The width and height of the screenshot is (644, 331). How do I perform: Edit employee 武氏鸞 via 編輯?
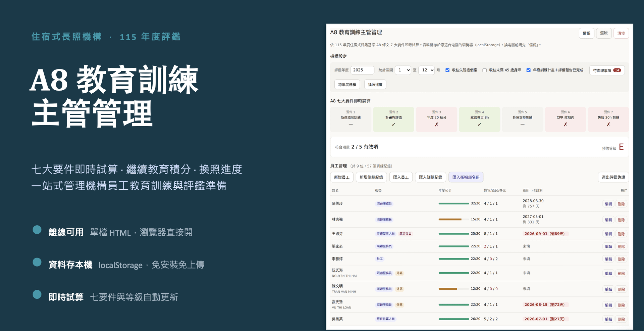tap(608, 305)
